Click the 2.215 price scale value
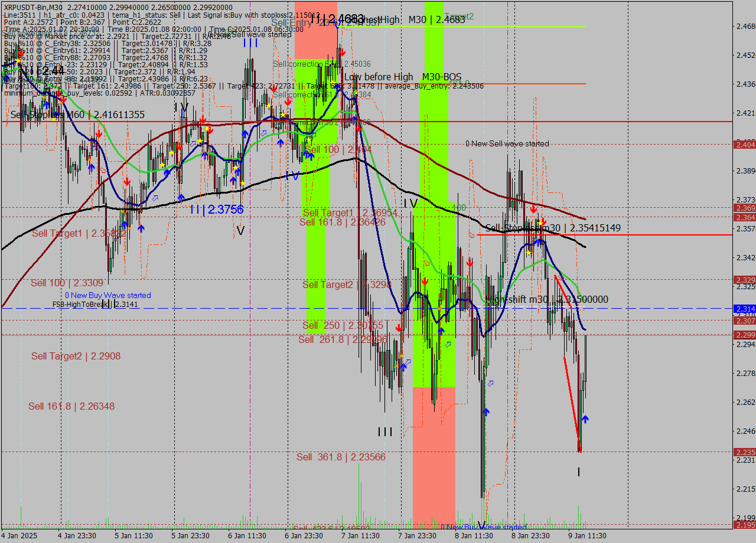Viewport: 756px width, 543px height. click(x=745, y=489)
